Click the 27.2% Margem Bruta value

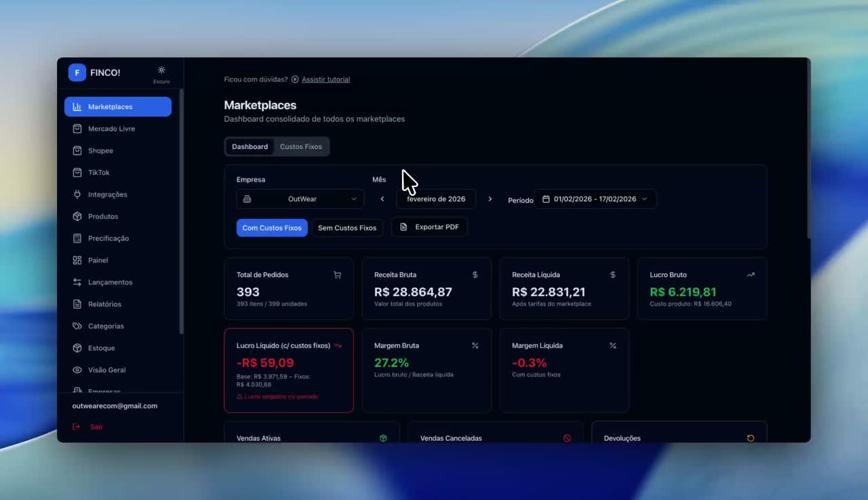(391, 363)
